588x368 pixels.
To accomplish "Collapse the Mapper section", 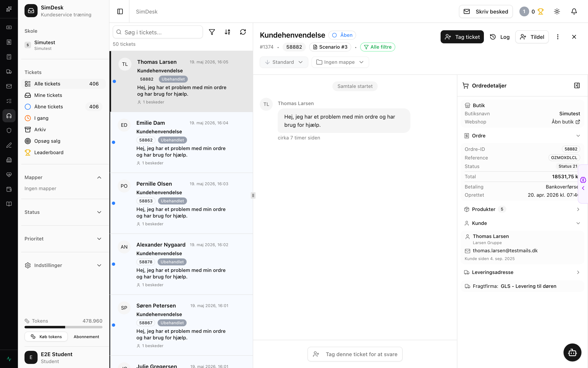I will (63, 177).
